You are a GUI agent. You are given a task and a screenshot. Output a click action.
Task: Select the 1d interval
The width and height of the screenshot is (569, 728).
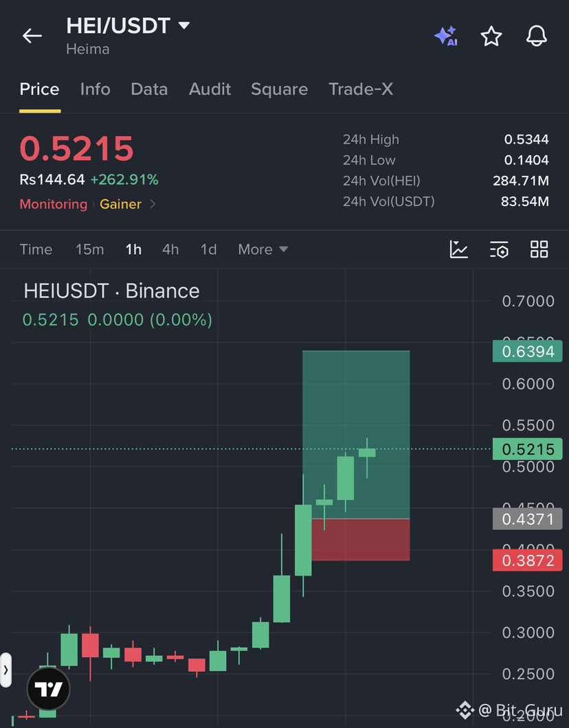click(208, 249)
